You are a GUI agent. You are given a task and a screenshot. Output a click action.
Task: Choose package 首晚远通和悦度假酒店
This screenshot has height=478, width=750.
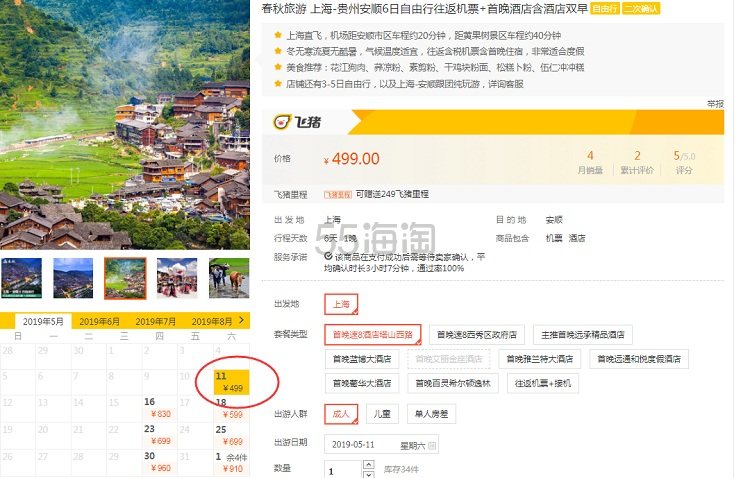point(639,359)
